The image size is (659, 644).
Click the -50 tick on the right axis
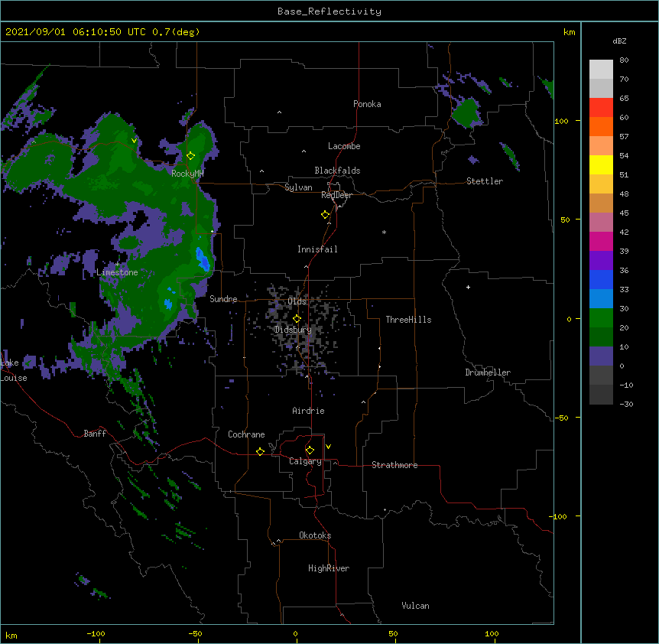[x=561, y=418]
